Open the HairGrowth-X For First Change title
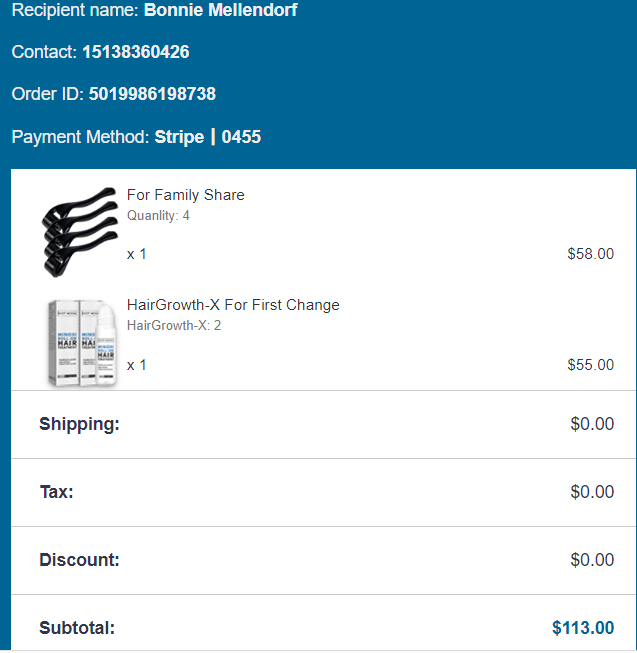Image resolution: width=637 pixels, height=653 pixels. [233, 305]
